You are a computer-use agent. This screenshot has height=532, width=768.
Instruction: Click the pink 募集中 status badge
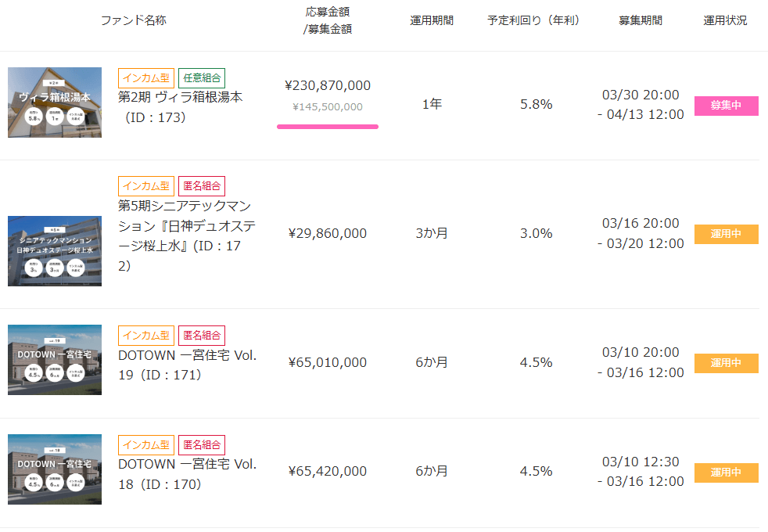point(726,106)
